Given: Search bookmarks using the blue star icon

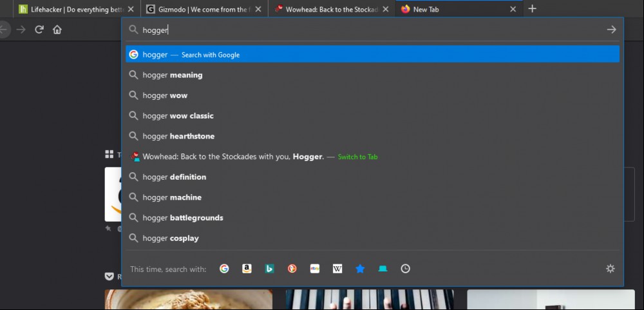Looking at the screenshot, I should (x=360, y=269).
